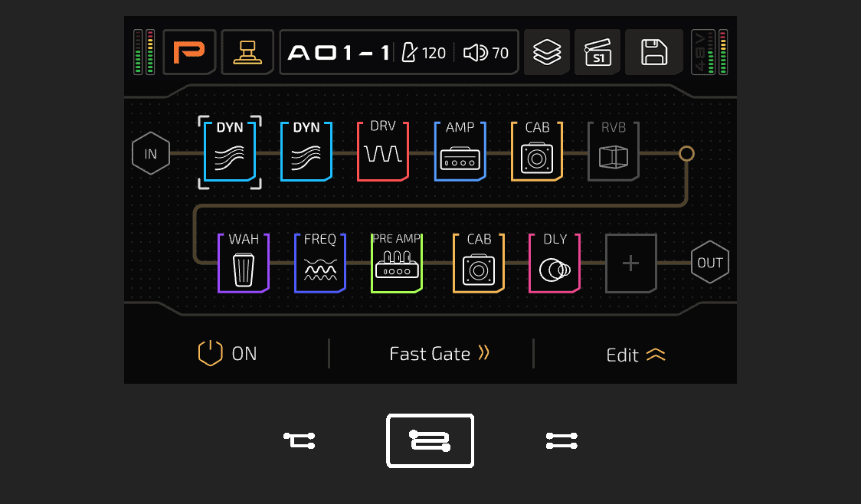
Task: Choose the series-parallel routing layout icon
Action: tap(300, 440)
